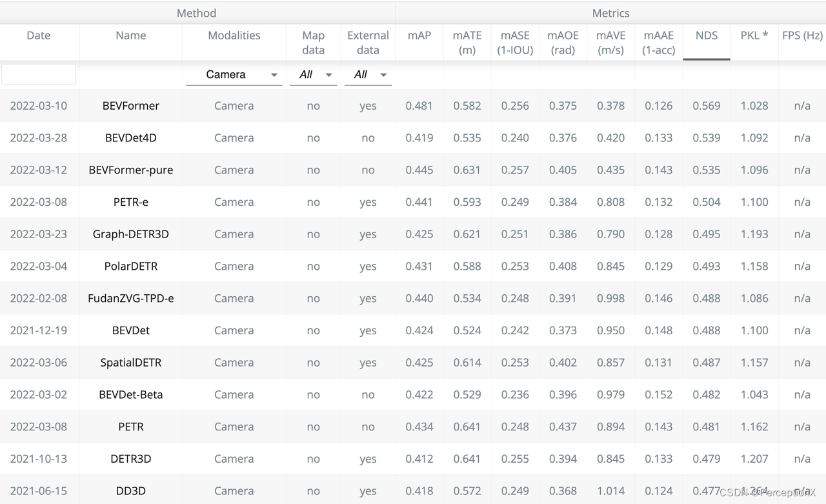Viewport: 826px width, 504px height.
Task: Open the Map data All dropdown
Action: click(x=313, y=75)
